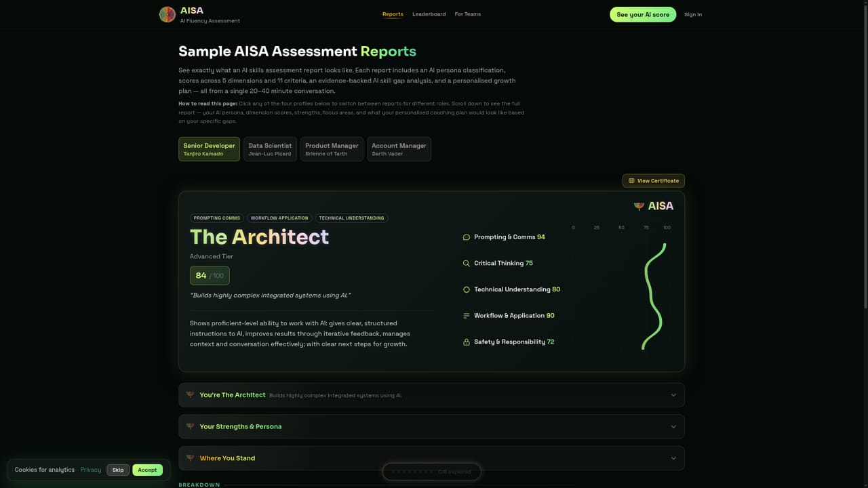Click the icon beside Where You Stand
The image size is (868, 488).
coord(191,458)
